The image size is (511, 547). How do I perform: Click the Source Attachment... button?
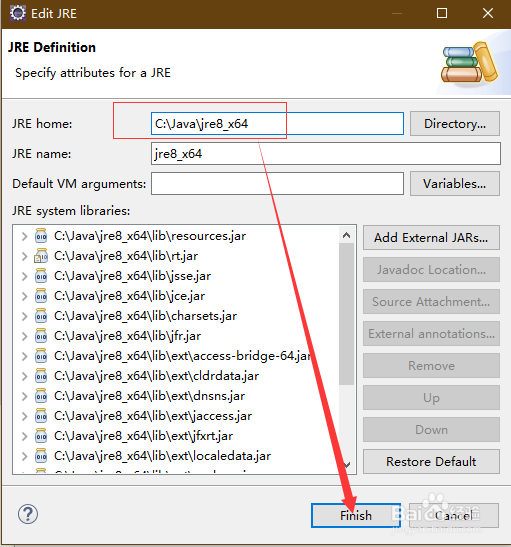[431, 302]
